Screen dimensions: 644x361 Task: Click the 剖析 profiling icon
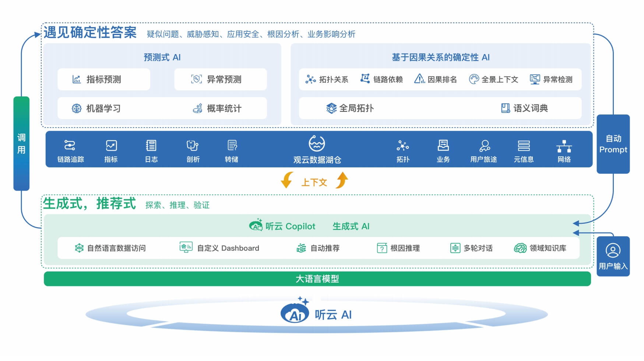(193, 145)
